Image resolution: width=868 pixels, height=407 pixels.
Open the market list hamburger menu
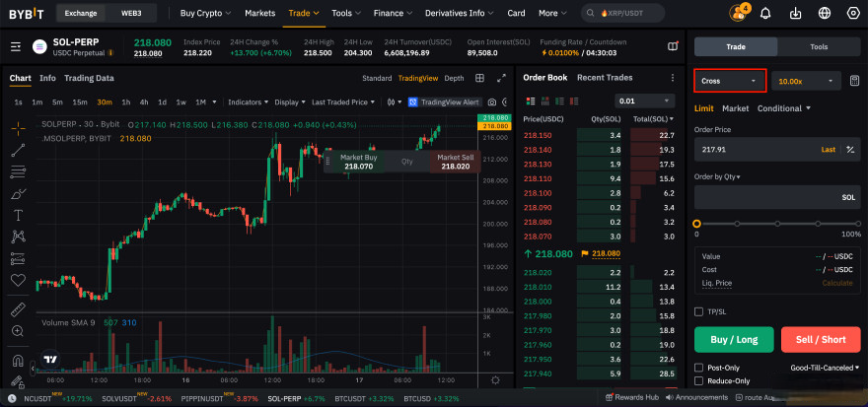16,47
